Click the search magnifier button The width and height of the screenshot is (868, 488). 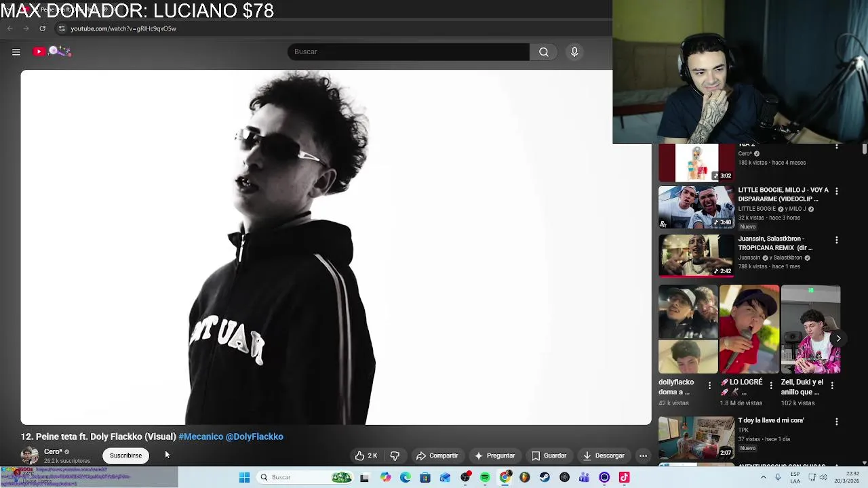(x=544, y=52)
